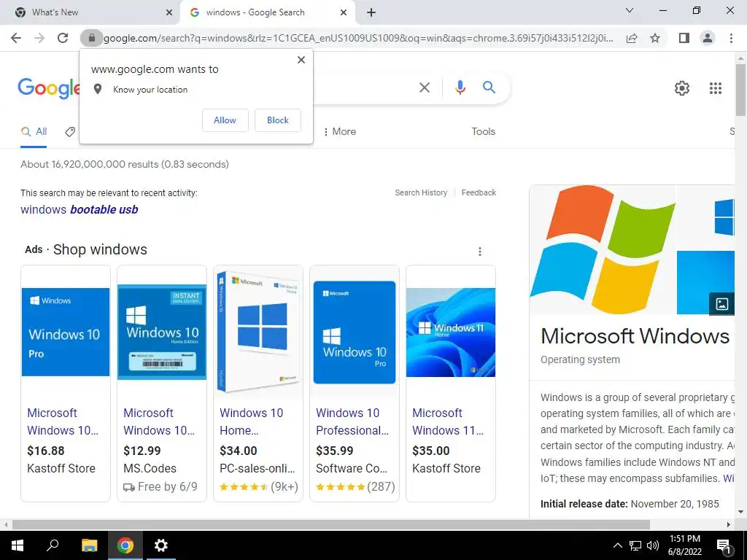Open the volume control tray icon
The height and width of the screenshot is (560, 747).
tap(653, 545)
